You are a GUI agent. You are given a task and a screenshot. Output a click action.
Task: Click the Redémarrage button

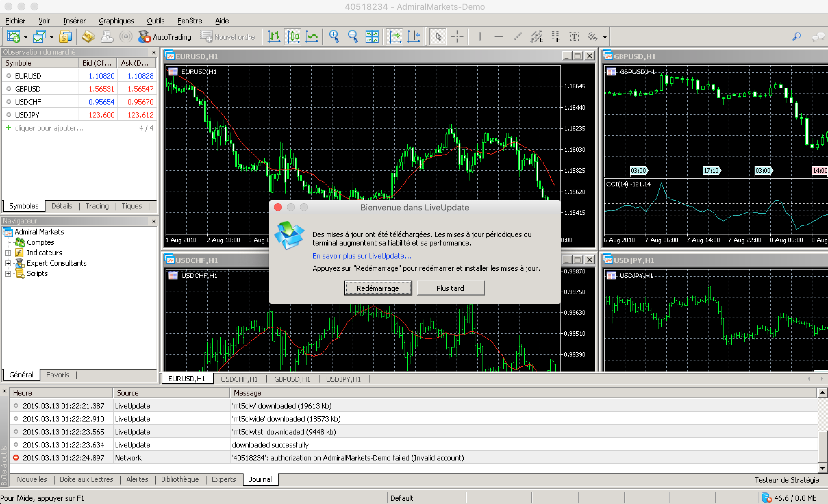(378, 288)
